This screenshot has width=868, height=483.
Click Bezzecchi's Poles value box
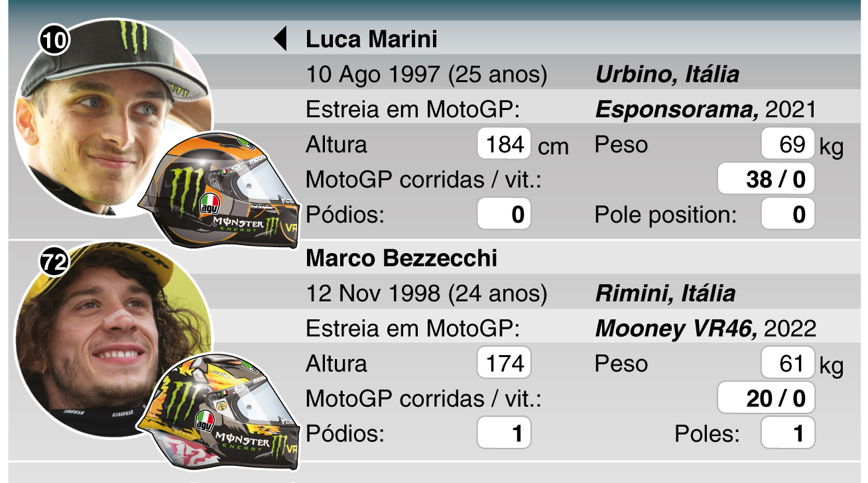788,433
